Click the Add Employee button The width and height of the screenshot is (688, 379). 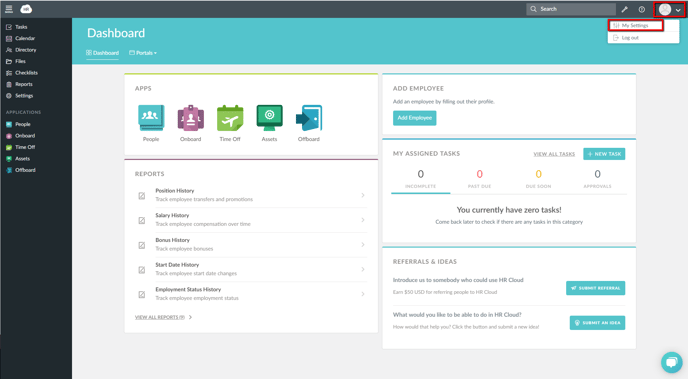point(415,118)
